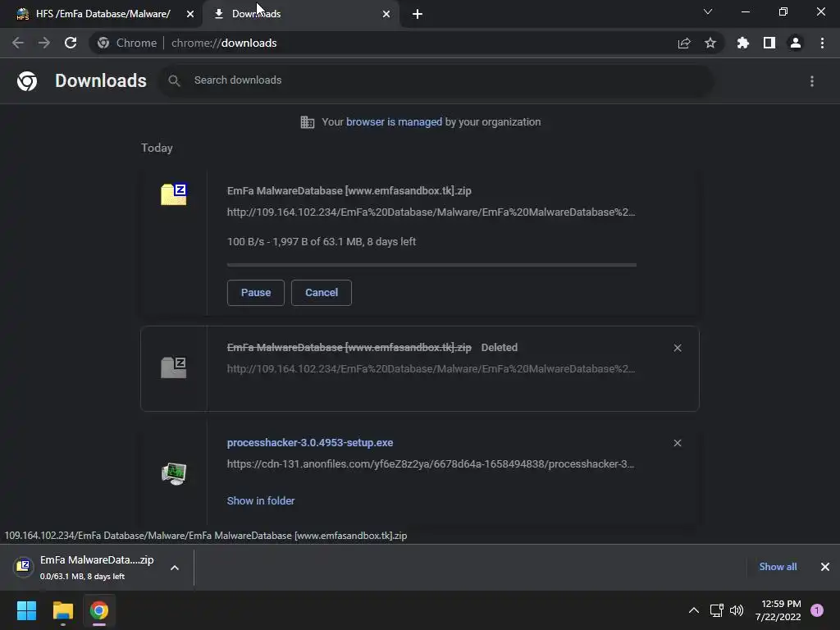Click the deleted download's source URL
The height and width of the screenshot is (630, 840).
tap(431, 369)
